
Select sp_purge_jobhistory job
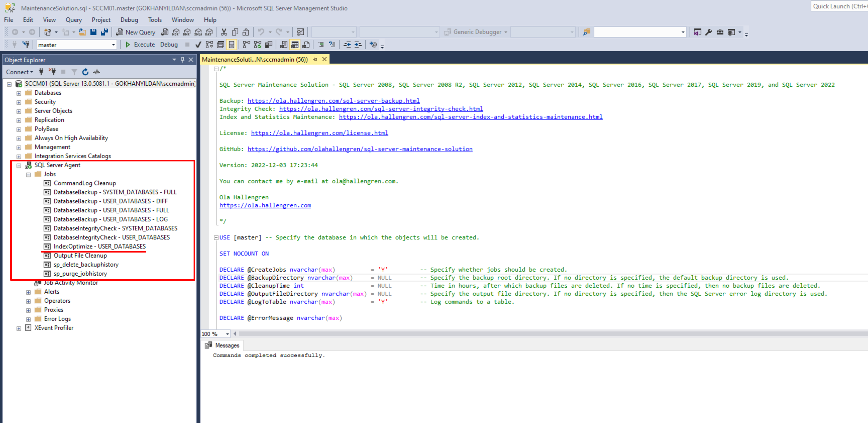click(x=80, y=274)
